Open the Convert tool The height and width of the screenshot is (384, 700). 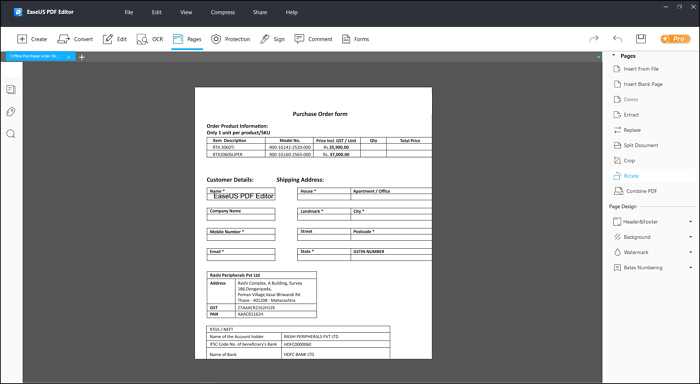coord(75,39)
